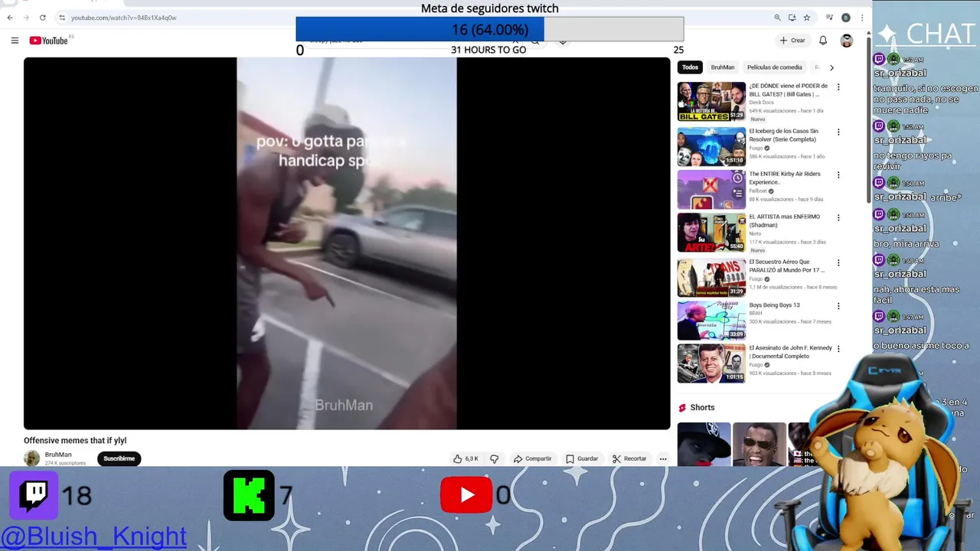980x551 pixels.
Task: Open the Chrome profile avatar
Action: 846,18
